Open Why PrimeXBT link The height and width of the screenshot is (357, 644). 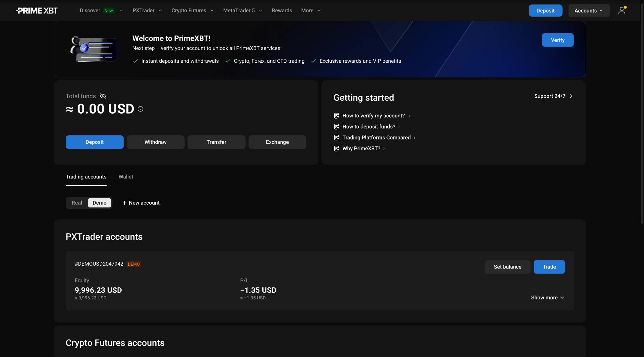pos(361,149)
